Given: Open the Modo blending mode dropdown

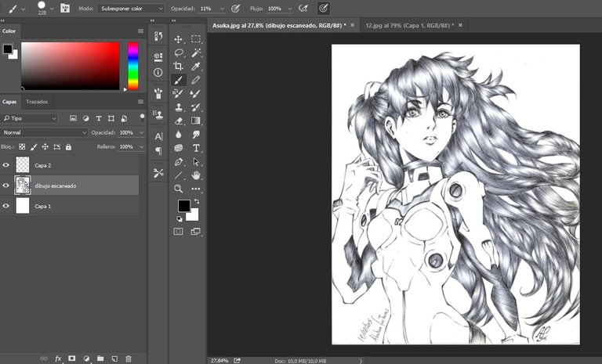Looking at the screenshot, I should [131, 9].
